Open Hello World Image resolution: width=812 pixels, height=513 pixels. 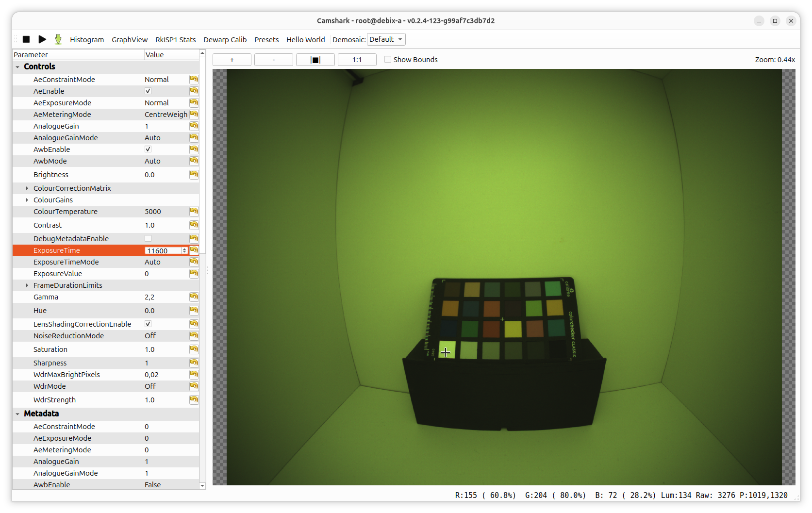coord(306,40)
